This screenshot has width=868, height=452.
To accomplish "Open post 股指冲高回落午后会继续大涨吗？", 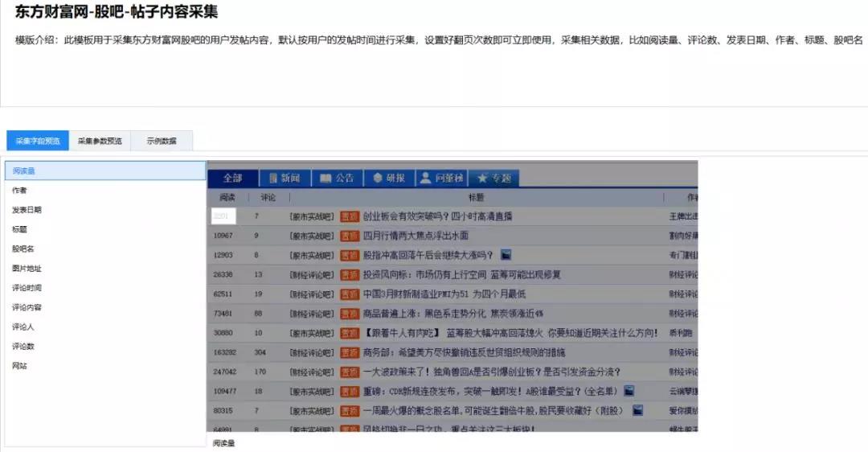I will coord(428,255).
